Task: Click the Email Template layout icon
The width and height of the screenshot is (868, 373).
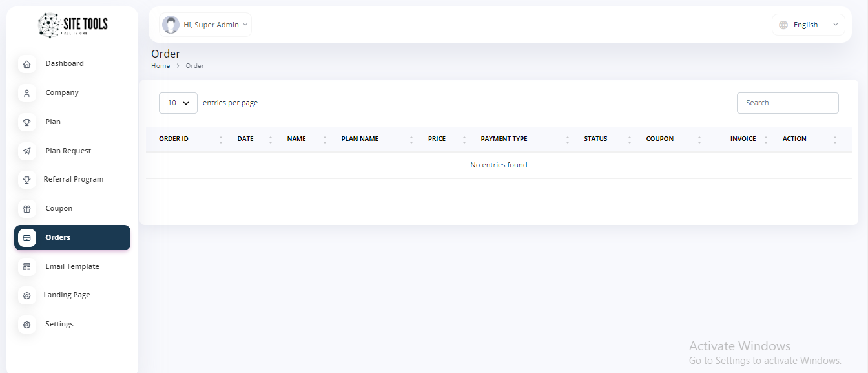Action: pyautogui.click(x=26, y=266)
